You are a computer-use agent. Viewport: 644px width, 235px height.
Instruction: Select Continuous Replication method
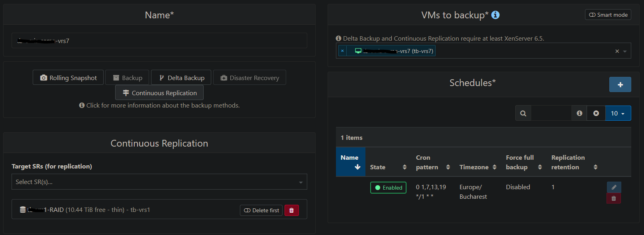(x=159, y=93)
